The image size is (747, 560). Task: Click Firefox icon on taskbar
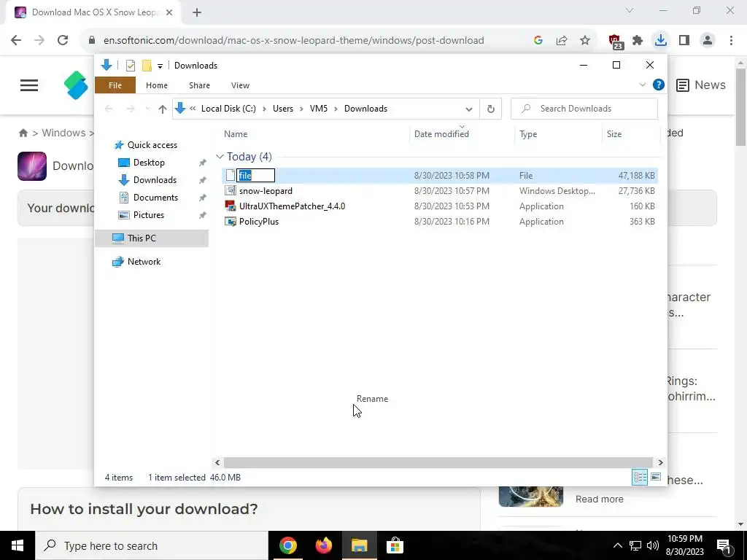point(324,545)
